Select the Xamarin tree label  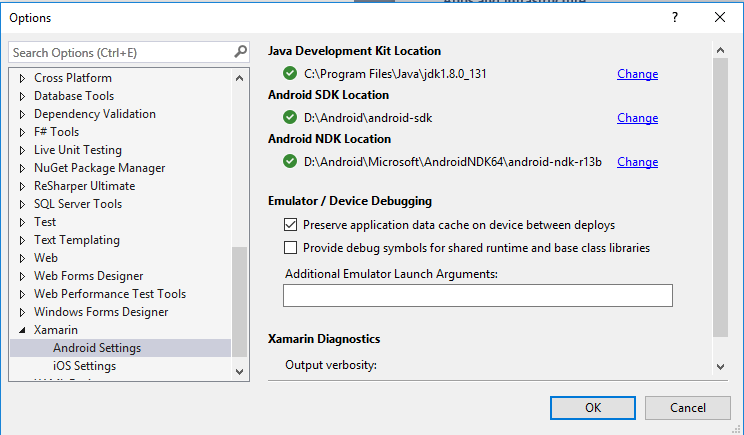pyautogui.click(x=56, y=330)
